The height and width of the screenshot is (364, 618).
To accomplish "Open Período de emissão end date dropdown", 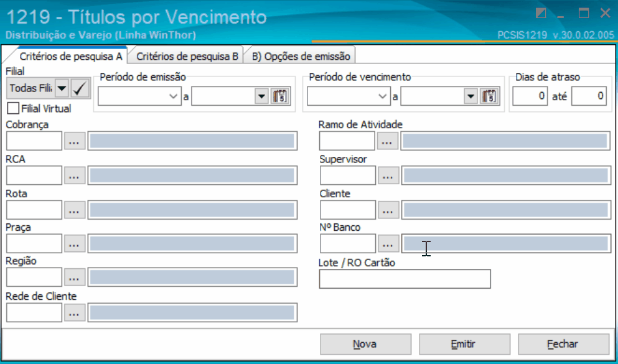I will pyautogui.click(x=261, y=96).
